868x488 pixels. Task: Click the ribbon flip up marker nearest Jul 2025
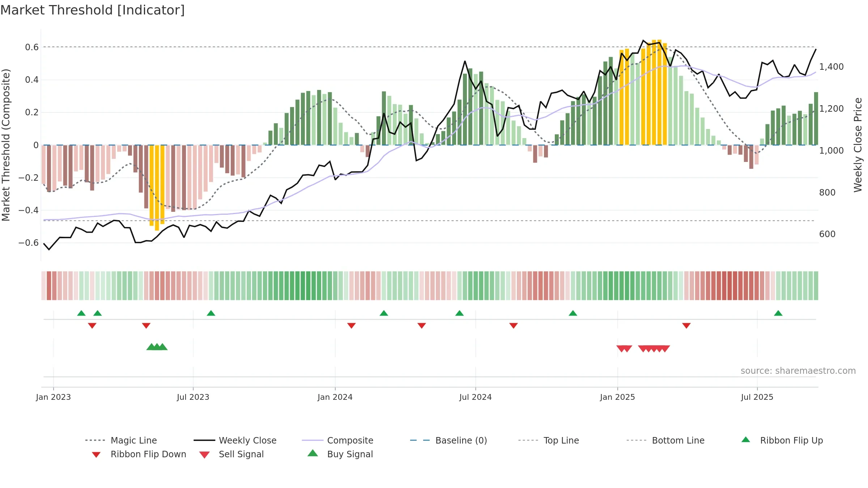(778, 313)
